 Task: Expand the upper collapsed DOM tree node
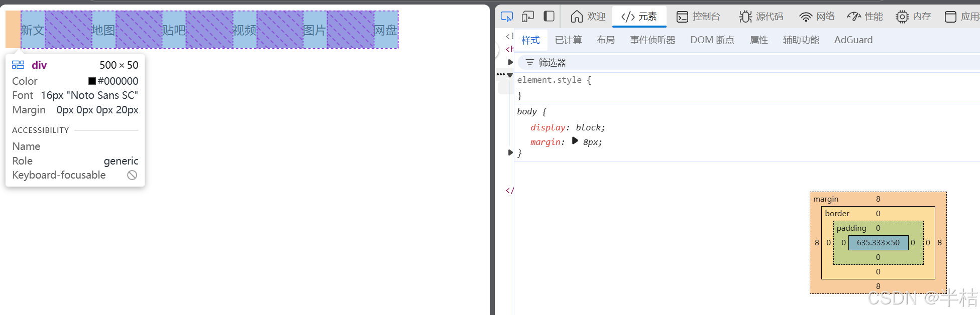[x=510, y=62]
